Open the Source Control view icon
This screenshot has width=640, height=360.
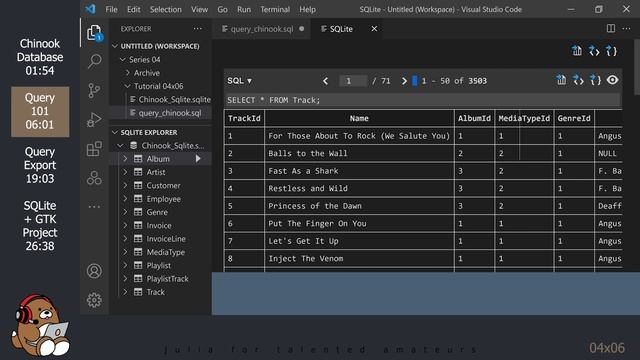[94, 91]
